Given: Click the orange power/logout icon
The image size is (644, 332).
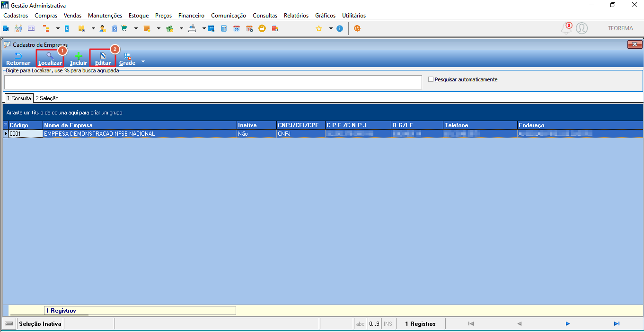Looking at the screenshot, I should click(x=357, y=28).
